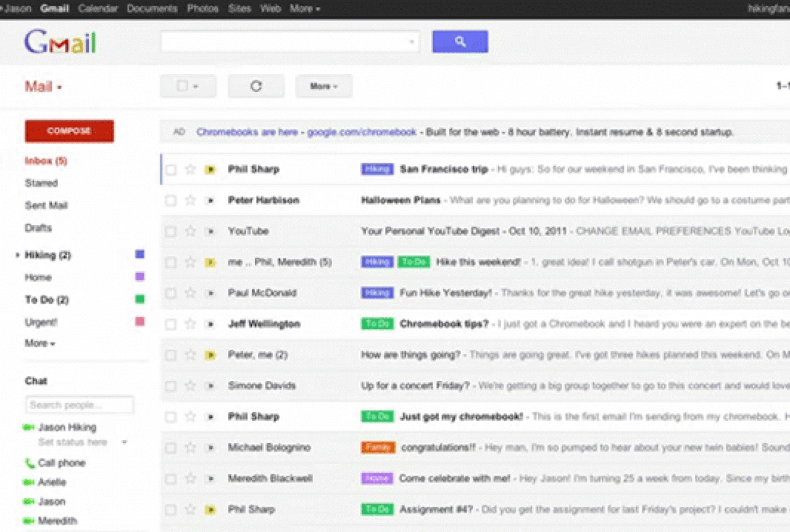Click importance marker on San Francisco trip email
790x532 pixels.
(x=210, y=170)
